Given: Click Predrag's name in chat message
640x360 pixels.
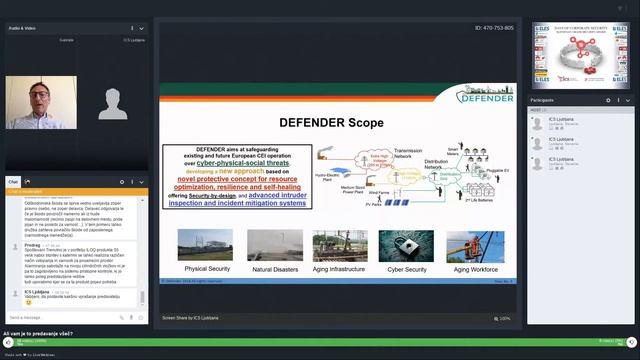Looking at the screenshot, I should [x=32, y=245].
